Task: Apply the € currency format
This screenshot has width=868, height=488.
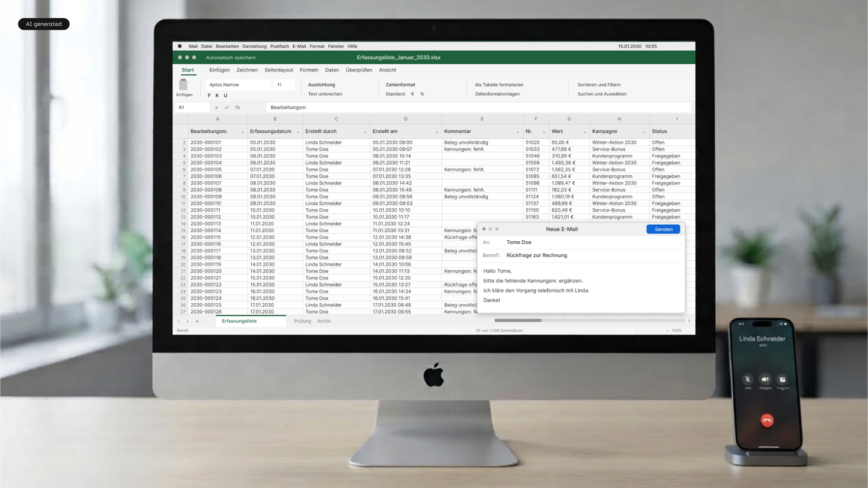Action: (x=412, y=94)
